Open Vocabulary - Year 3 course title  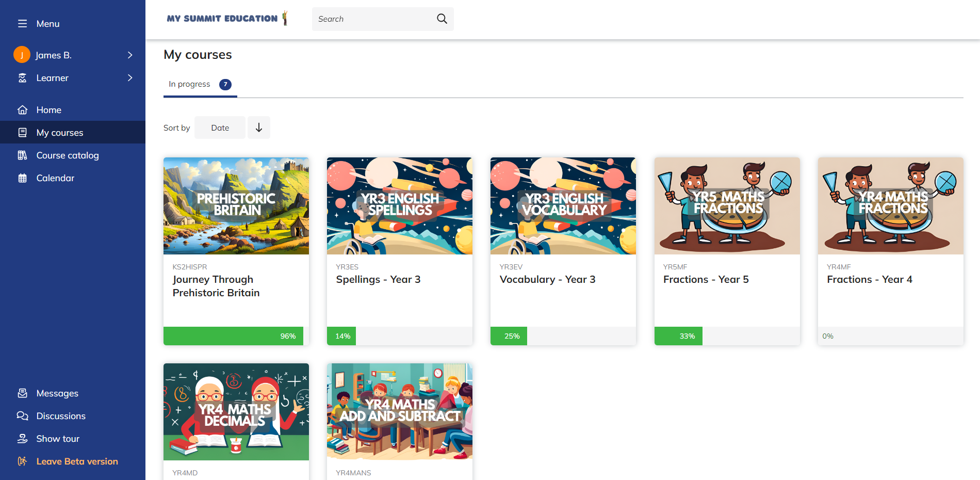tap(547, 279)
